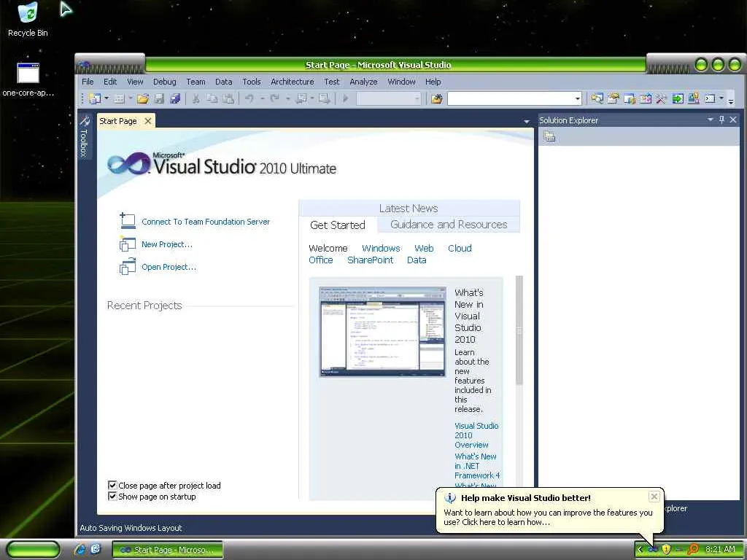Close the Help make Visual Studio better balloon
Viewport: 747px width, 560px height.
pos(654,497)
